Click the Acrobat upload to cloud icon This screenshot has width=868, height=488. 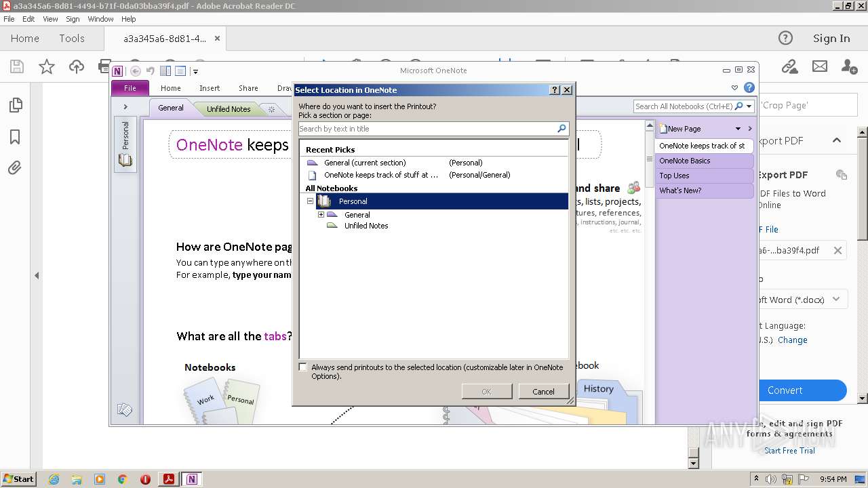(x=77, y=66)
